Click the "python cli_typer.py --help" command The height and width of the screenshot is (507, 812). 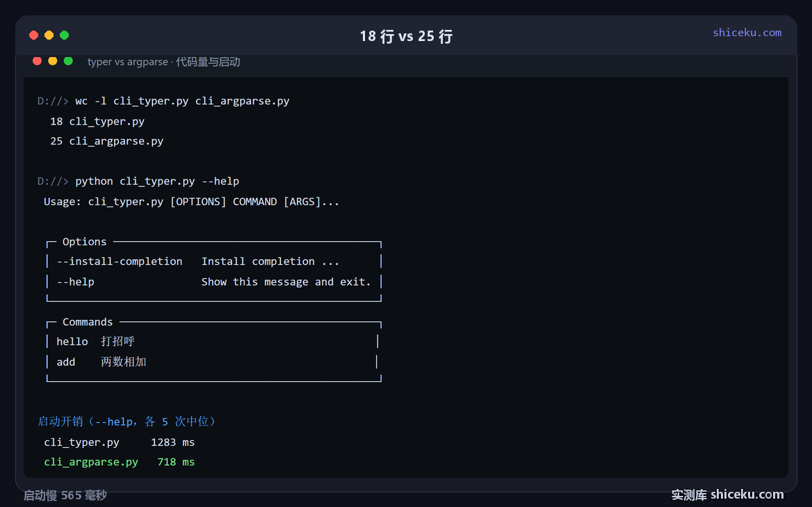point(157,182)
